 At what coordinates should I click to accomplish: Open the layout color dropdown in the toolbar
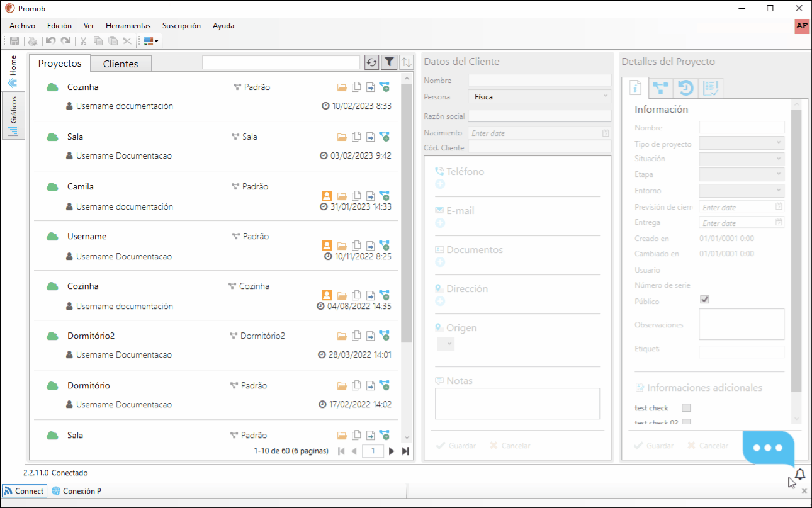click(x=151, y=41)
